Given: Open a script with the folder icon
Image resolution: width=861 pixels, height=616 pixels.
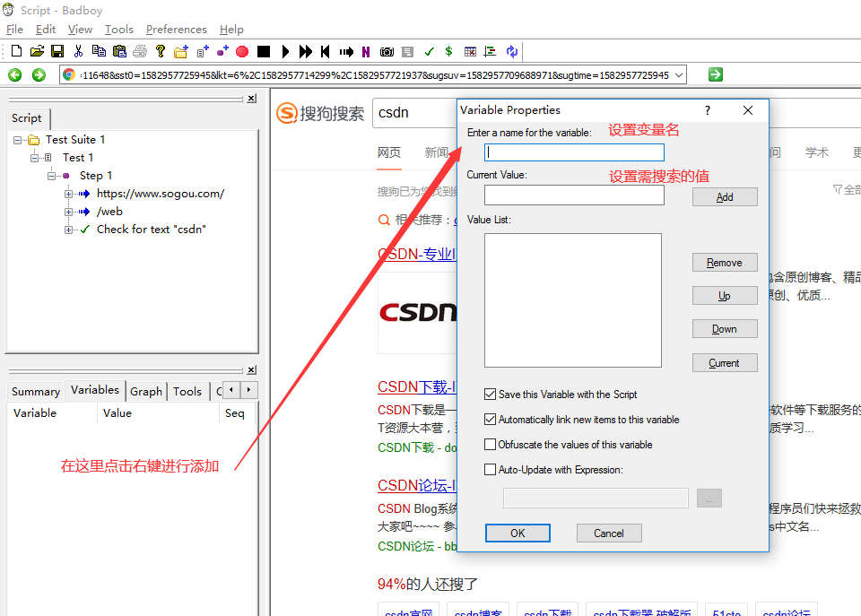Looking at the screenshot, I should 37,51.
